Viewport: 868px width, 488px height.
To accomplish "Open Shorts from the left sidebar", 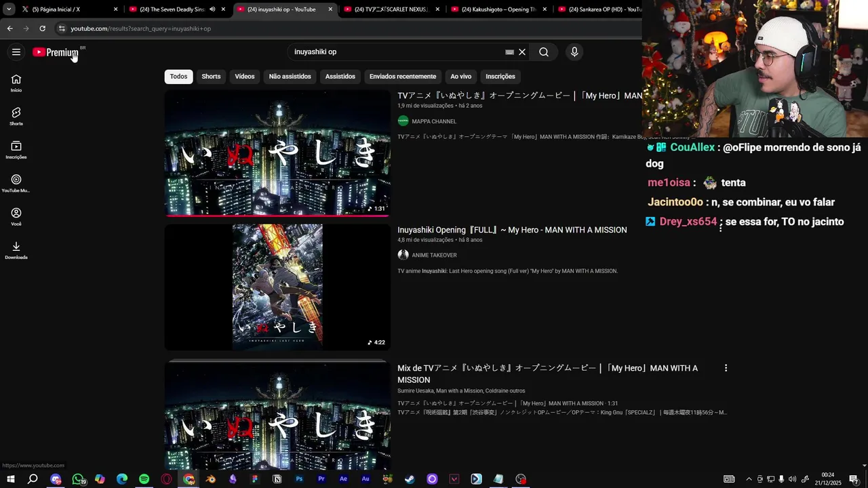I will click(16, 117).
